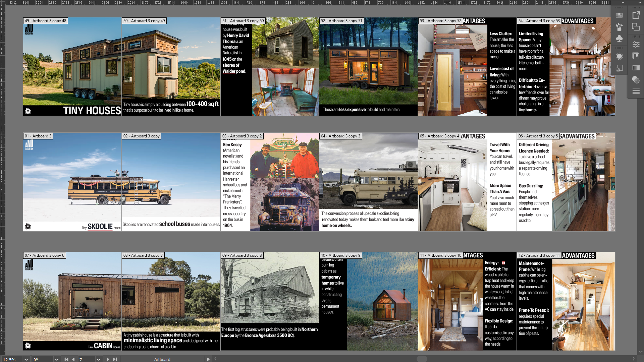Select the '08 - Artboard 3 copy 7' label
The image size is (644, 362).
143,255
